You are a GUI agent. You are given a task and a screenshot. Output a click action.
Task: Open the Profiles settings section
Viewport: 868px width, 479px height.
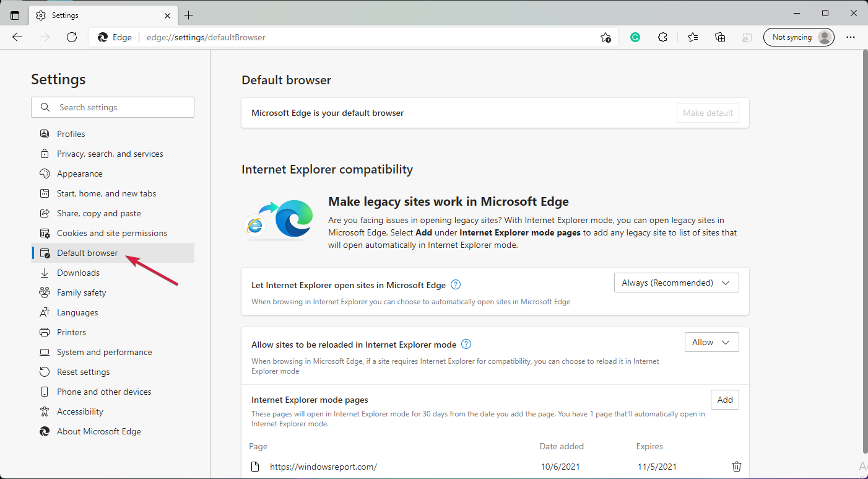click(x=70, y=133)
